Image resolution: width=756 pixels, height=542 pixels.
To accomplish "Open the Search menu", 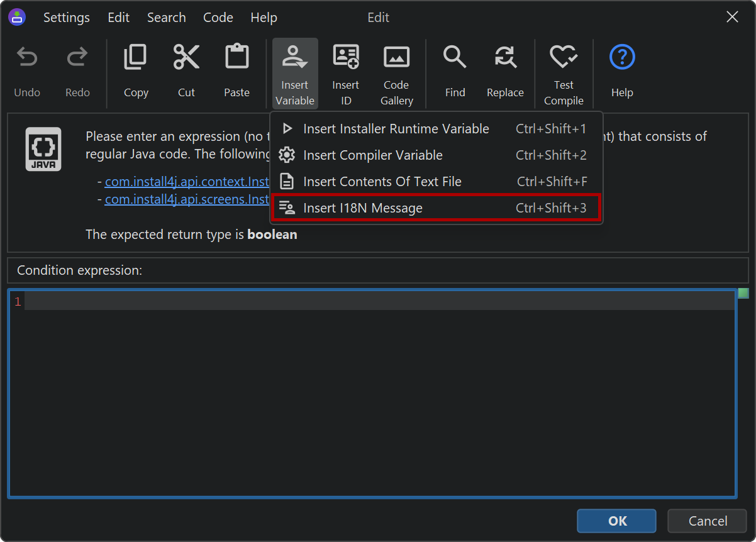I will (x=166, y=18).
